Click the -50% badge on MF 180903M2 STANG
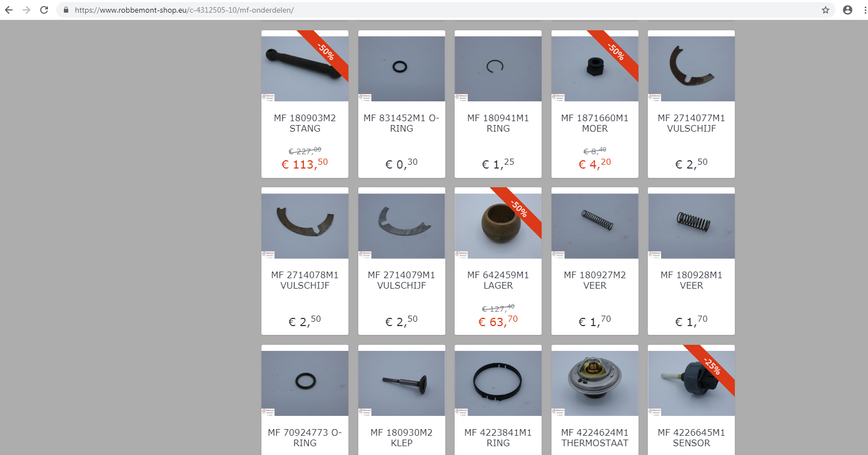This screenshot has height=455, width=868. click(x=326, y=52)
